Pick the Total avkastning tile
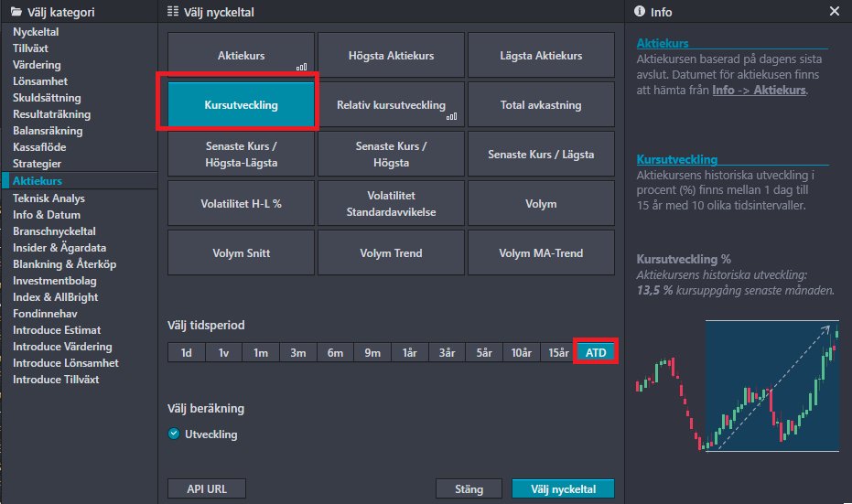The height and width of the screenshot is (504, 852). pos(541,104)
